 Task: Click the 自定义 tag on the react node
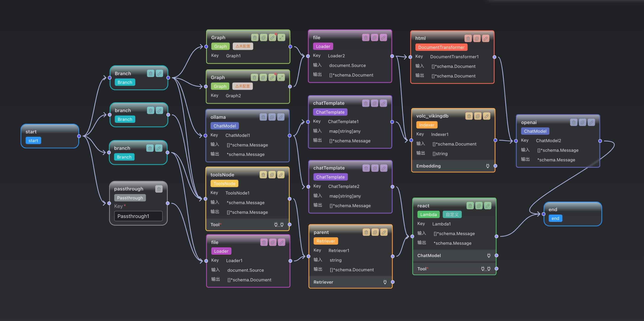(452, 214)
